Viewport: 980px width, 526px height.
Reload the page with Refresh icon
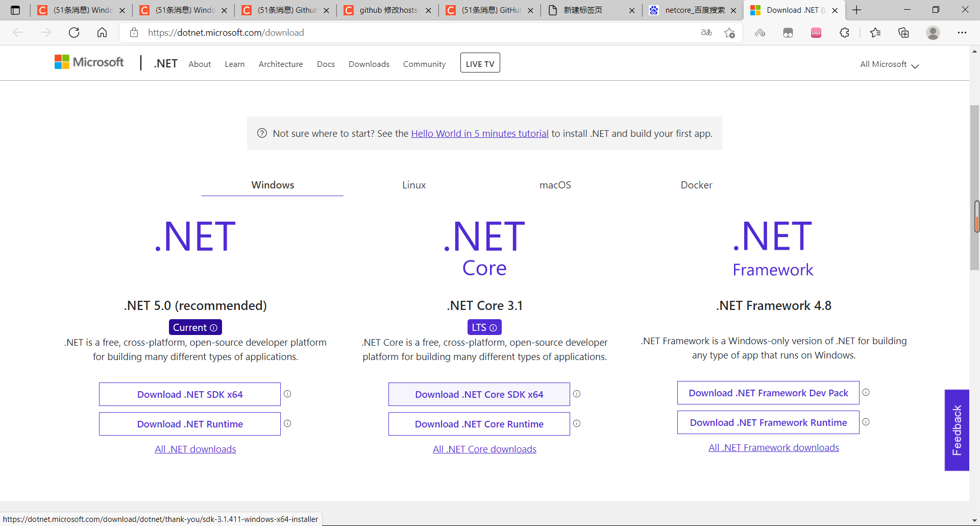tap(74, 33)
